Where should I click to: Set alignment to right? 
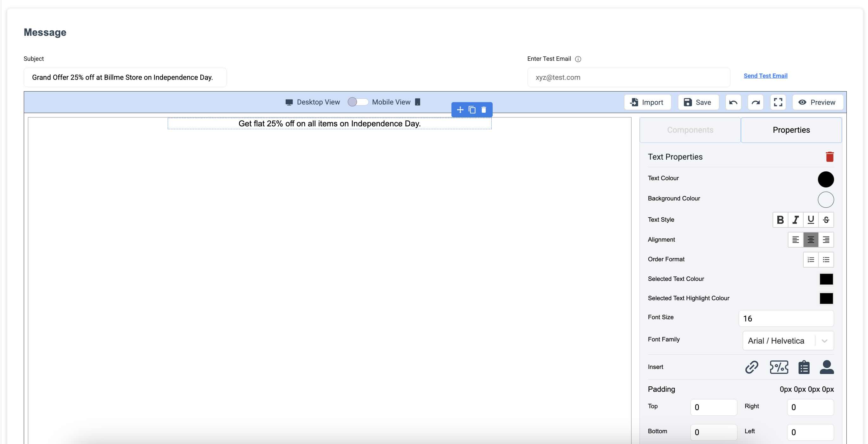pyautogui.click(x=826, y=240)
